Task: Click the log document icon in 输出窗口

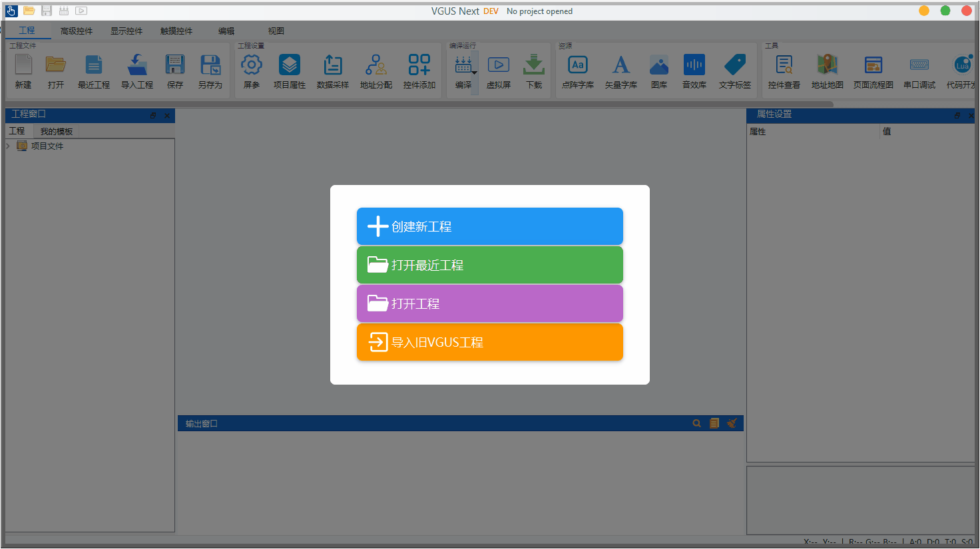Action: [714, 423]
